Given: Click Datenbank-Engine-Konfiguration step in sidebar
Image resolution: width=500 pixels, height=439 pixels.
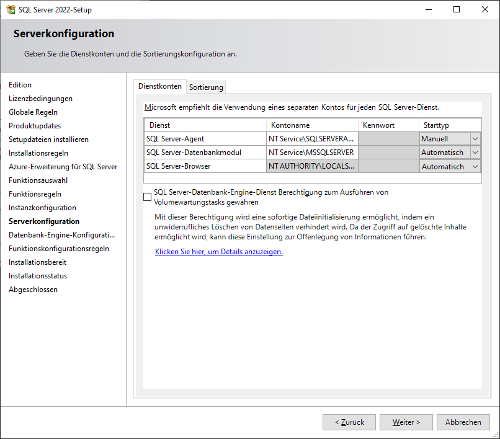Looking at the screenshot, I should (62, 235).
